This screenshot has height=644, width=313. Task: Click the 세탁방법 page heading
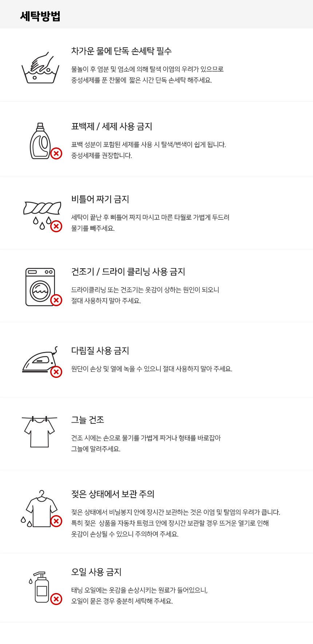click(40, 16)
